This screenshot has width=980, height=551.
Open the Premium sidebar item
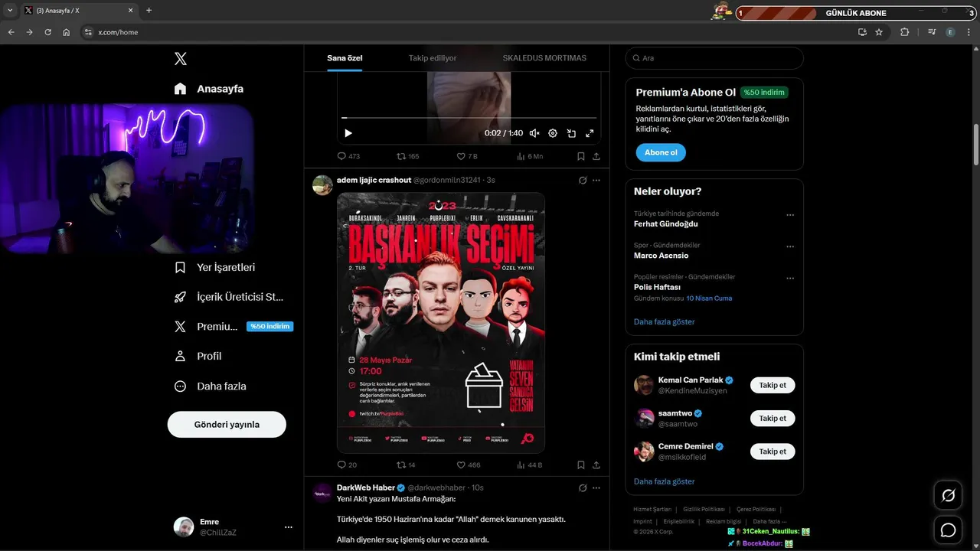tap(234, 327)
